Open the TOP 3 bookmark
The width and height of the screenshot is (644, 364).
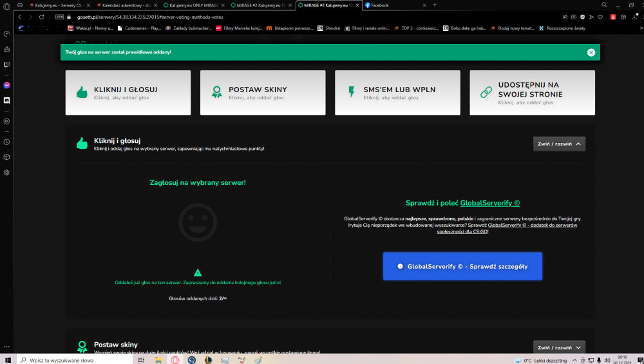[x=417, y=28]
